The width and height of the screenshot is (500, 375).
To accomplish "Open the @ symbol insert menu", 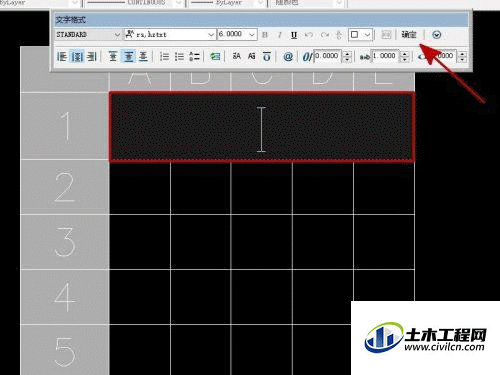I will 288,56.
